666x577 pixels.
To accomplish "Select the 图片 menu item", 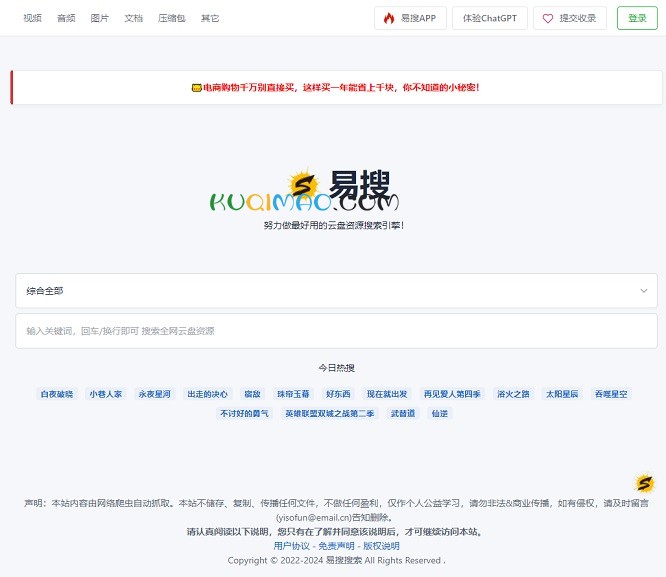I will [100, 18].
